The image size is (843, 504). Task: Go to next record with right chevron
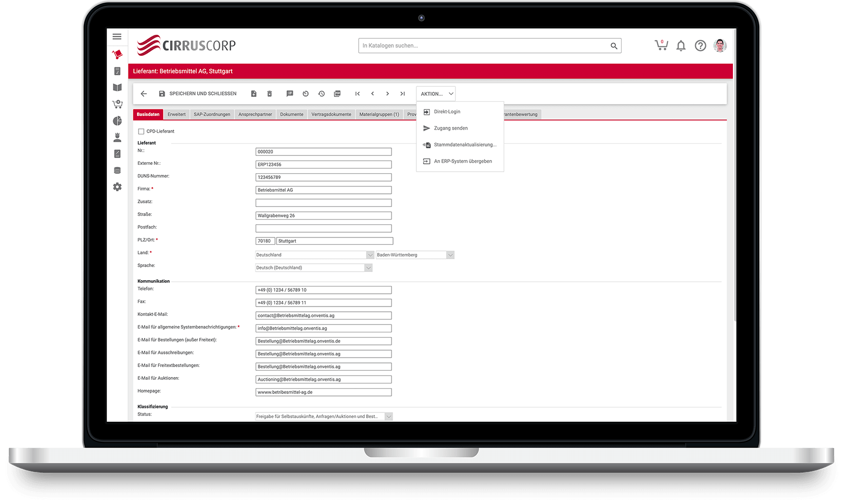(x=387, y=94)
